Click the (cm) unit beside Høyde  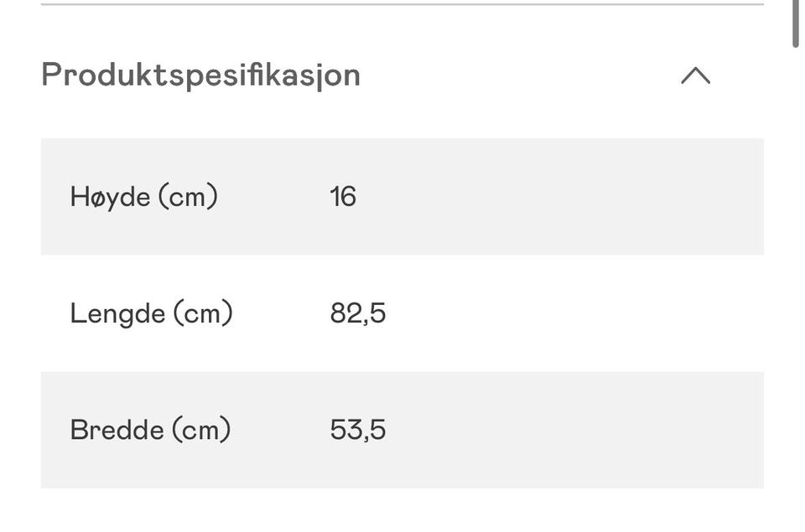[x=188, y=197]
